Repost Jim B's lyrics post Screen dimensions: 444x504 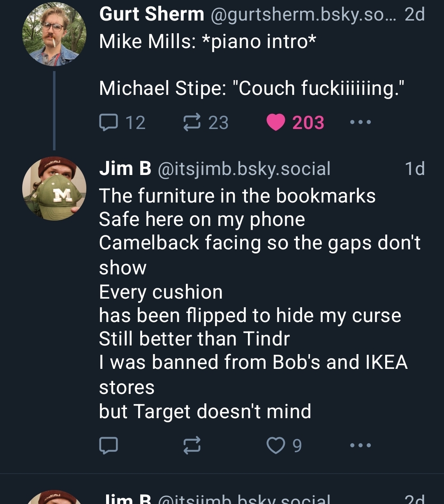pyautogui.click(x=192, y=445)
